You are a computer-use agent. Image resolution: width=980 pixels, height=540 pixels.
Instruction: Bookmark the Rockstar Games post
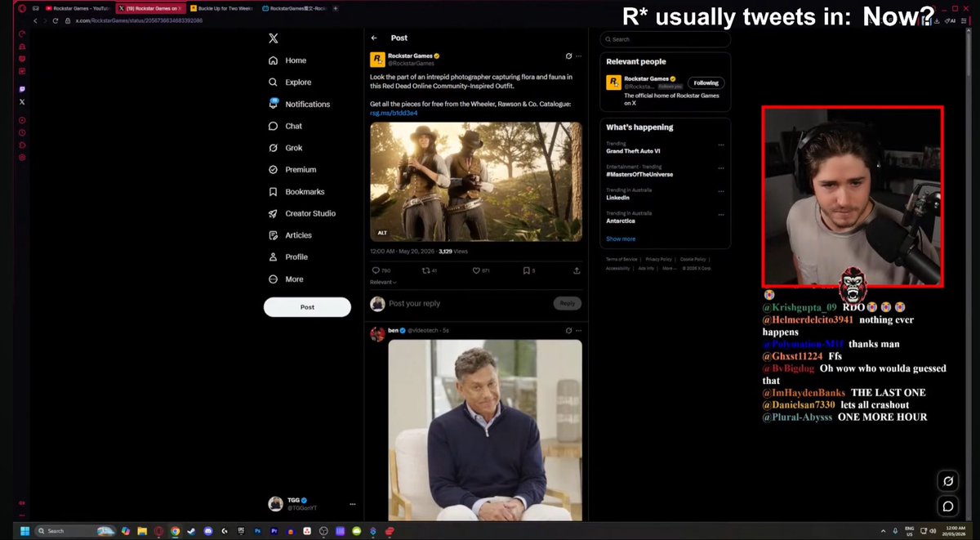[x=528, y=270]
